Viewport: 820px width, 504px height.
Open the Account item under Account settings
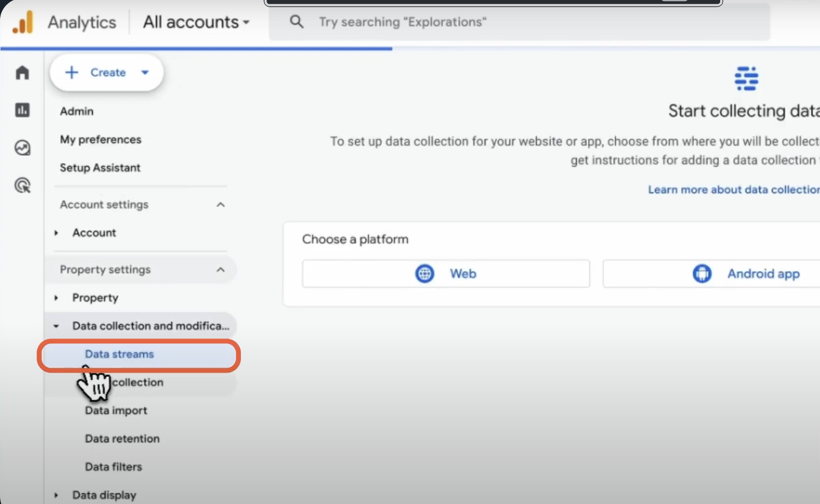94,233
